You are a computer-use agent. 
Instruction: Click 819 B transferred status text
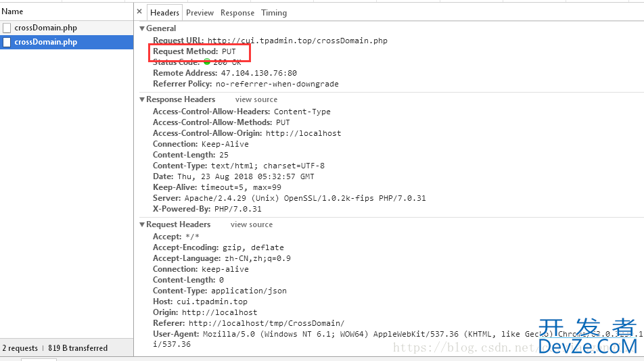[x=78, y=348]
